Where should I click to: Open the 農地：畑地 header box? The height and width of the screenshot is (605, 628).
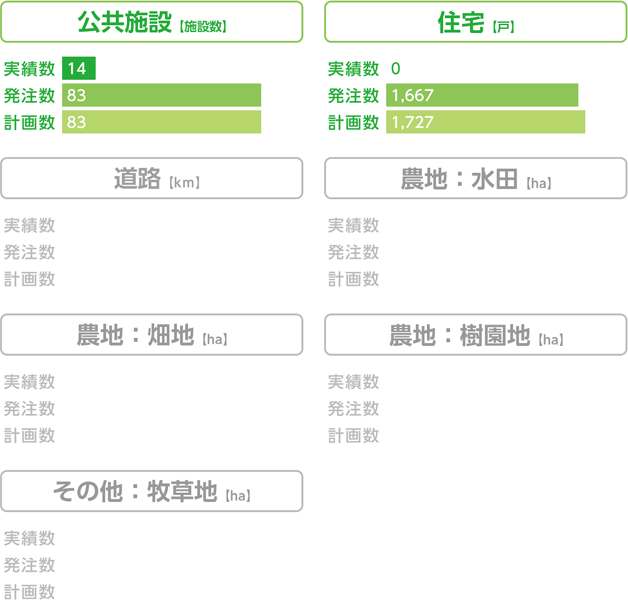[x=152, y=335]
